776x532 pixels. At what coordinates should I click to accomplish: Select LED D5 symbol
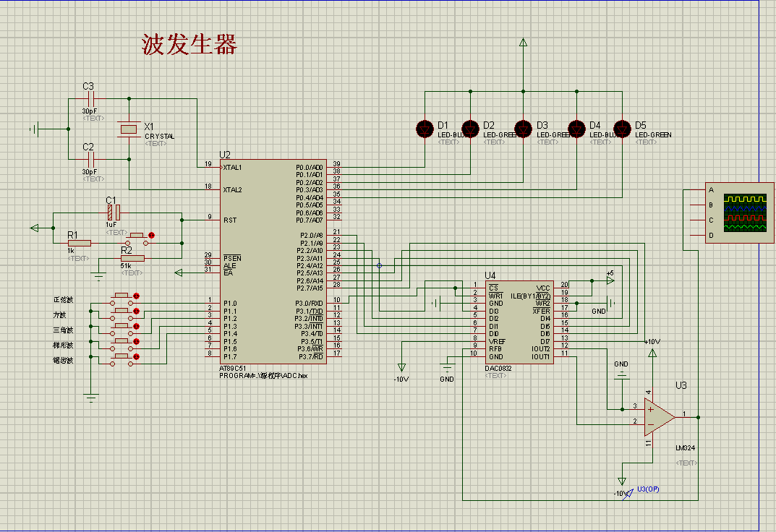(622, 129)
